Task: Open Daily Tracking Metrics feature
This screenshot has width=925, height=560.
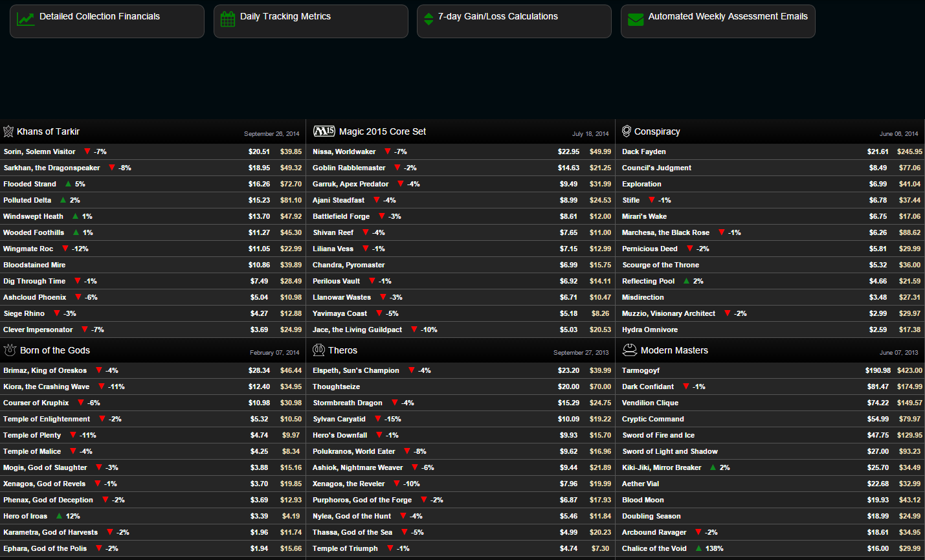Action: pyautogui.click(x=311, y=21)
